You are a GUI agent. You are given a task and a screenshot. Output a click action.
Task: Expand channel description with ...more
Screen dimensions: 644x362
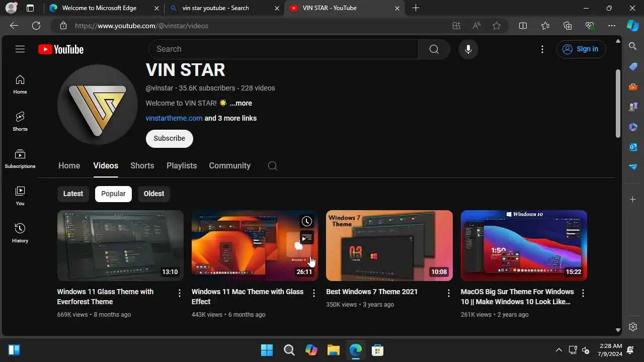coord(240,103)
